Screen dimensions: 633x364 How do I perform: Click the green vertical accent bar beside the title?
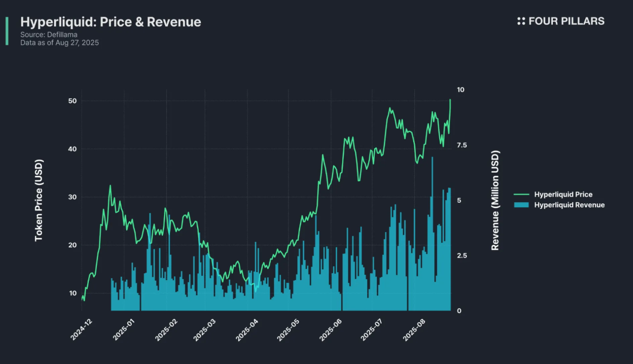[x=7, y=30]
